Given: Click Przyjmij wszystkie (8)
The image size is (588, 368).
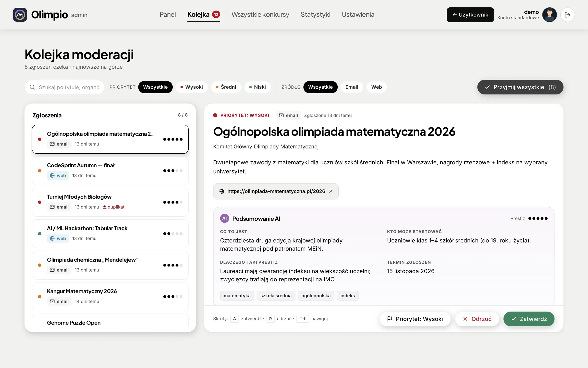Looking at the screenshot, I should click(x=520, y=87).
